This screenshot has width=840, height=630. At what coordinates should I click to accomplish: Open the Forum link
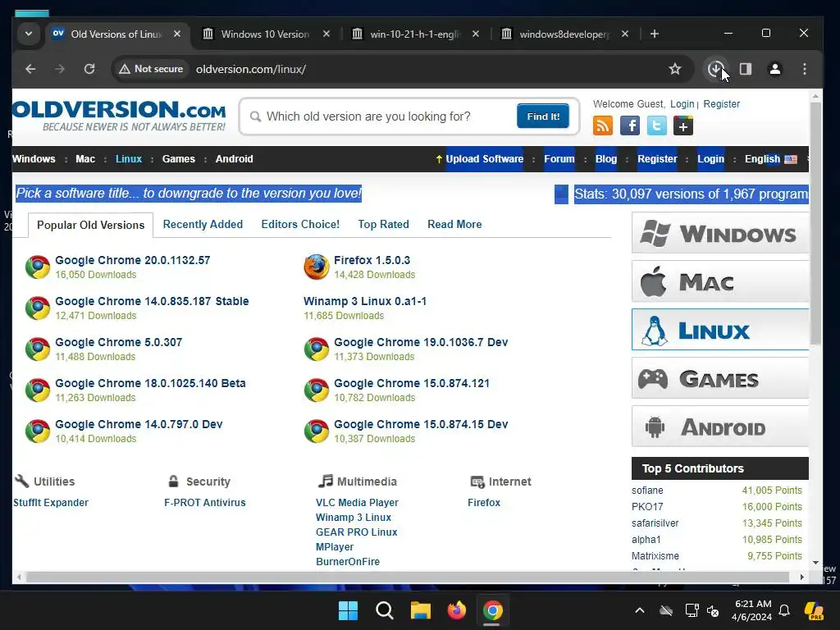click(x=559, y=159)
